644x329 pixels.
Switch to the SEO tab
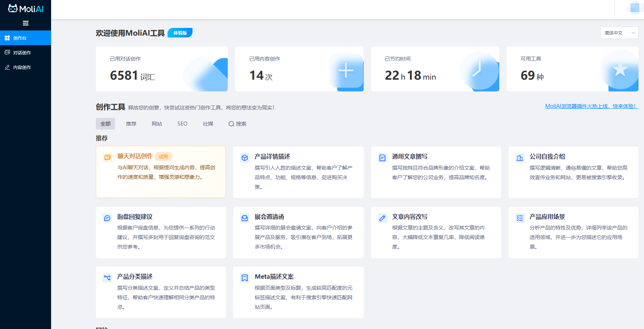182,124
